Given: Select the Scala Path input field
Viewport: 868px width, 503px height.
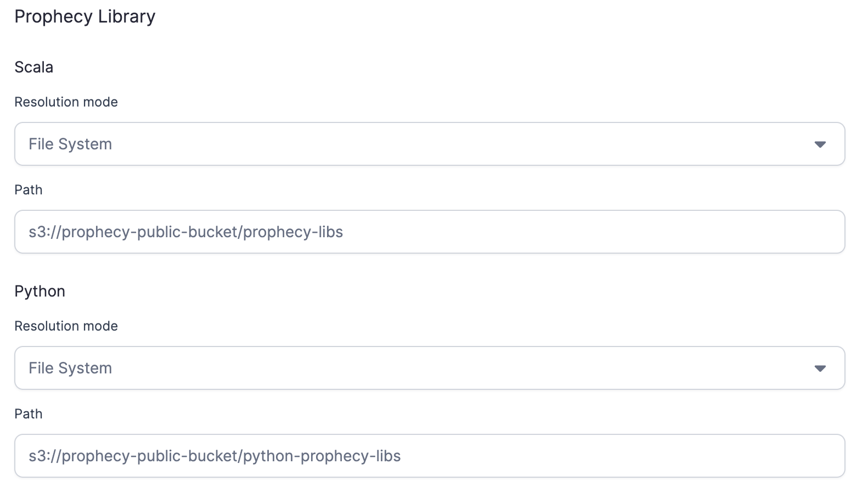Looking at the screenshot, I should click(430, 232).
